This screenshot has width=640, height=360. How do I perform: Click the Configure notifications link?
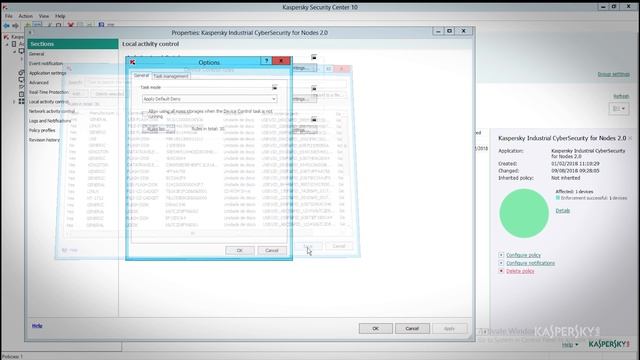(530, 263)
